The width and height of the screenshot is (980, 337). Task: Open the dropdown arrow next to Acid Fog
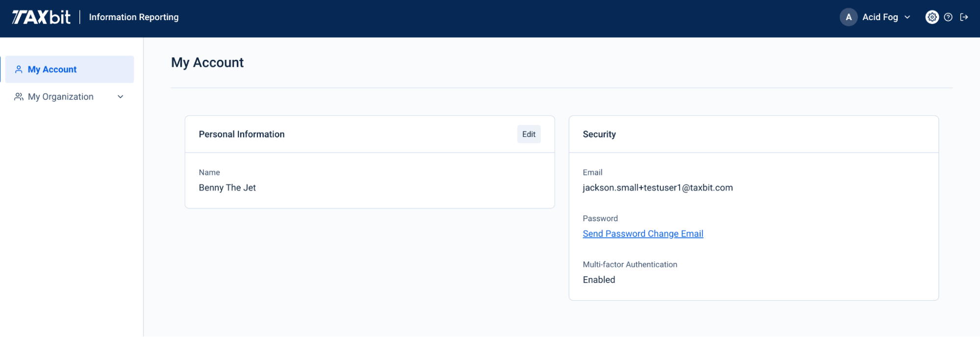pos(907,17)
